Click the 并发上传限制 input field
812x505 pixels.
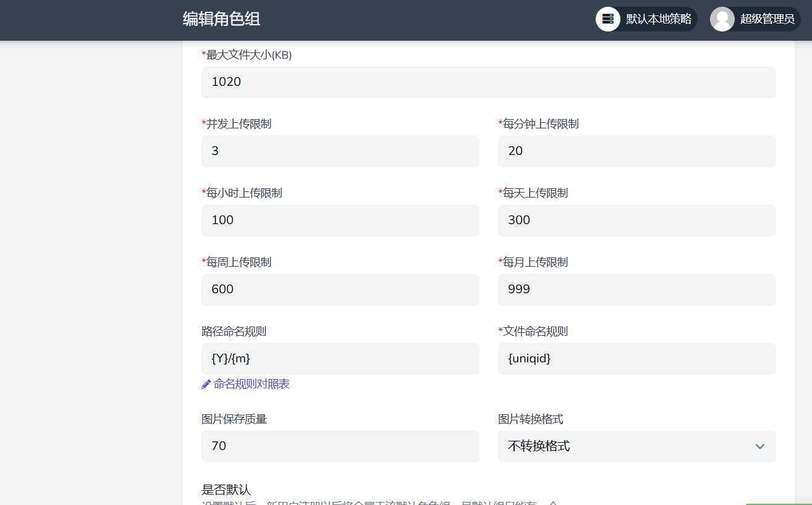[340, 151]
